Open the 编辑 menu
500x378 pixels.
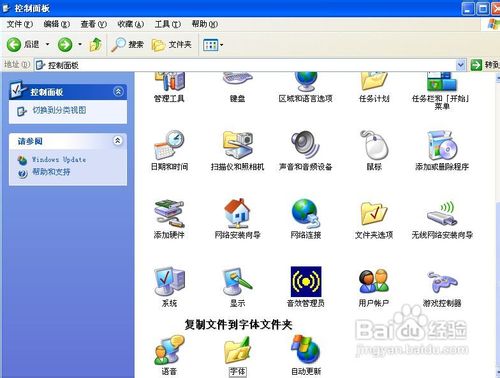tap(57, 24)
